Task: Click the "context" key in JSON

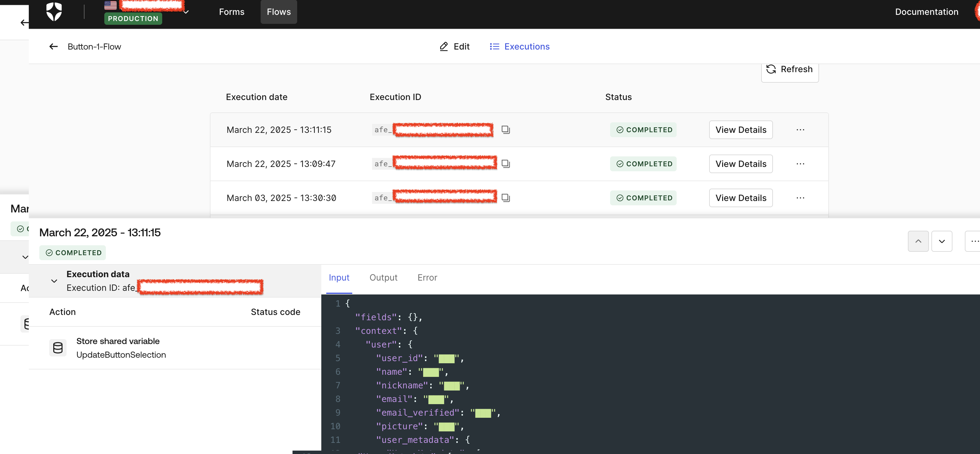Action: click(x=378, y=331)
